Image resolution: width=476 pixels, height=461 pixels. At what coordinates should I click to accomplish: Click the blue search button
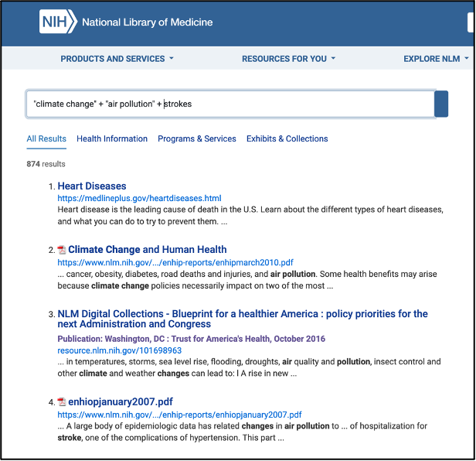click(x=441, y=104)
